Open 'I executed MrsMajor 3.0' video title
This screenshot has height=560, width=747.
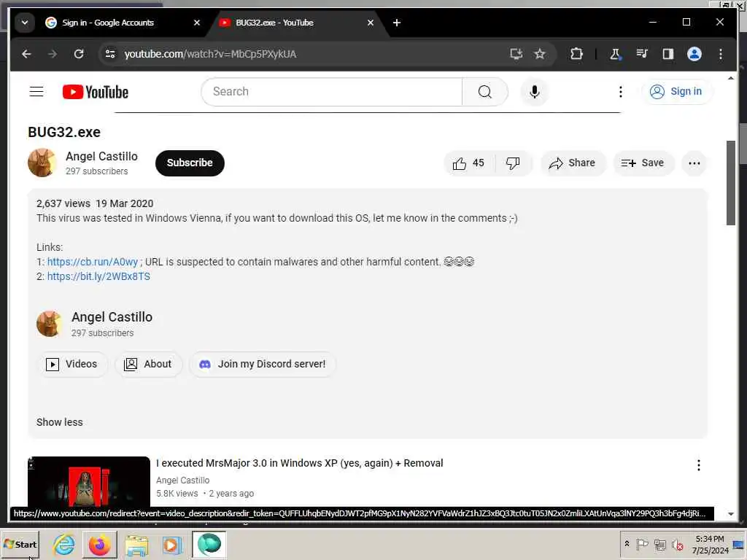(300, 463)
